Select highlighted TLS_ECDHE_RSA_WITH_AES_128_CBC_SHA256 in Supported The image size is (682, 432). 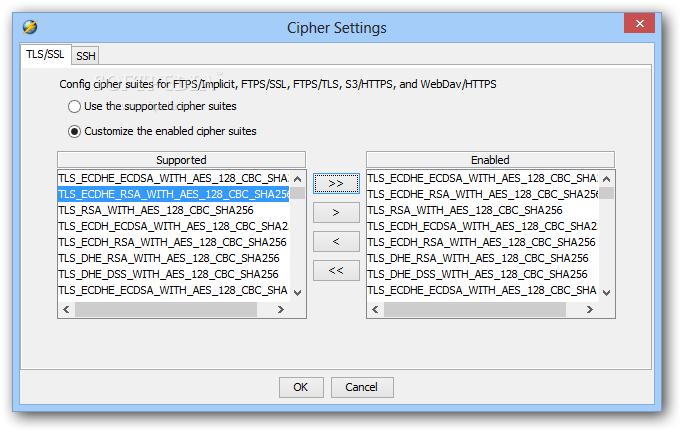(174, 194)
